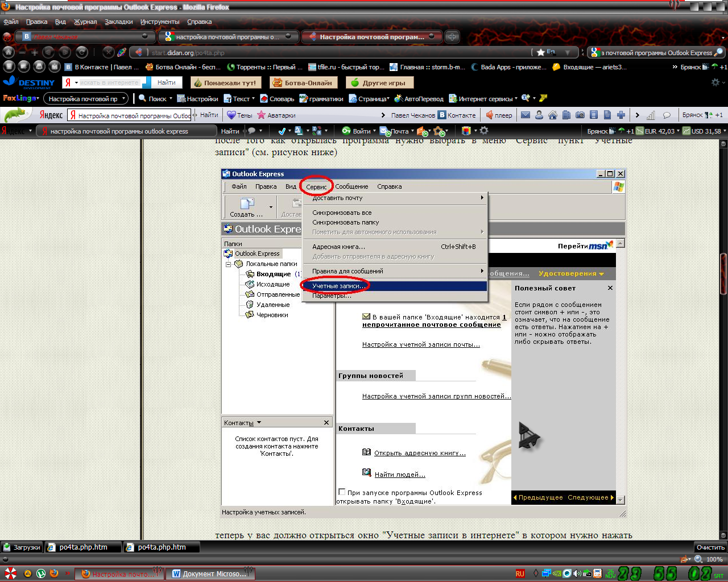
Task: Open FoxLingo Словарь dictionary
Action: pos(277,98)
